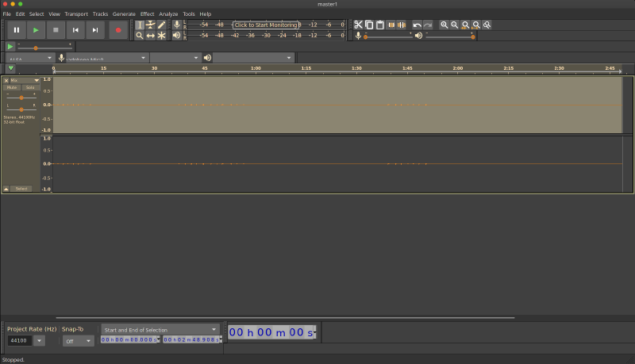Click the Mix track pan slider
The height and width of the screenshot is (364, 635).
point(21,109)
